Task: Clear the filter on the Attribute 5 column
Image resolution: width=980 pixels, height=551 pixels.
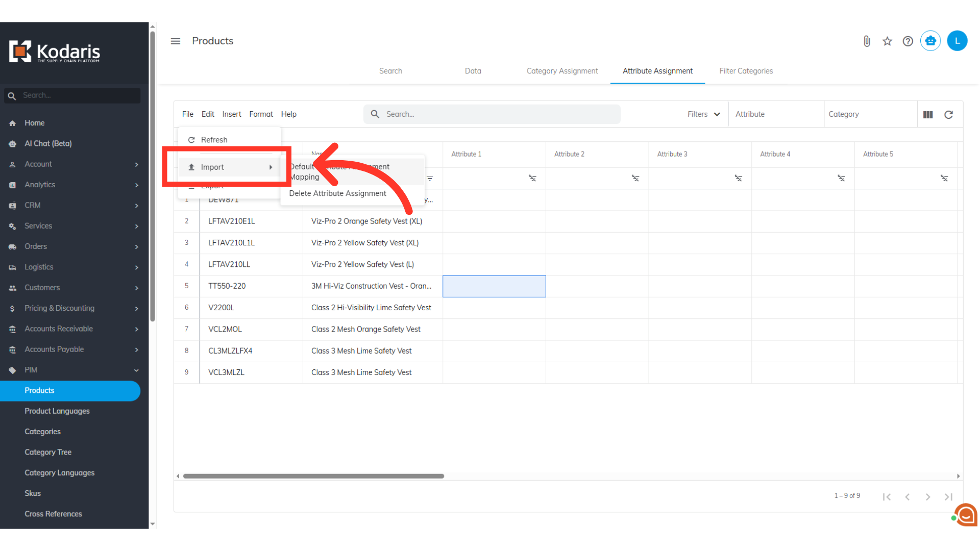Action: (x=944, y=178)
